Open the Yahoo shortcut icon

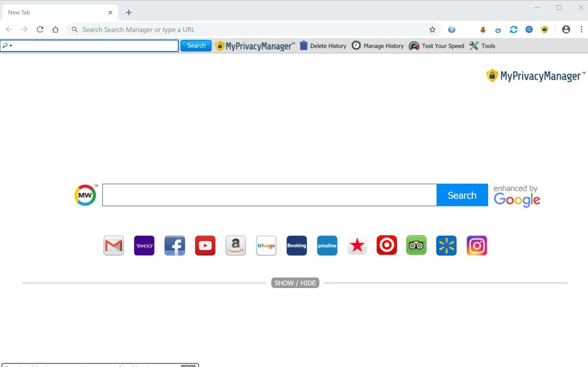coord(144,246)
